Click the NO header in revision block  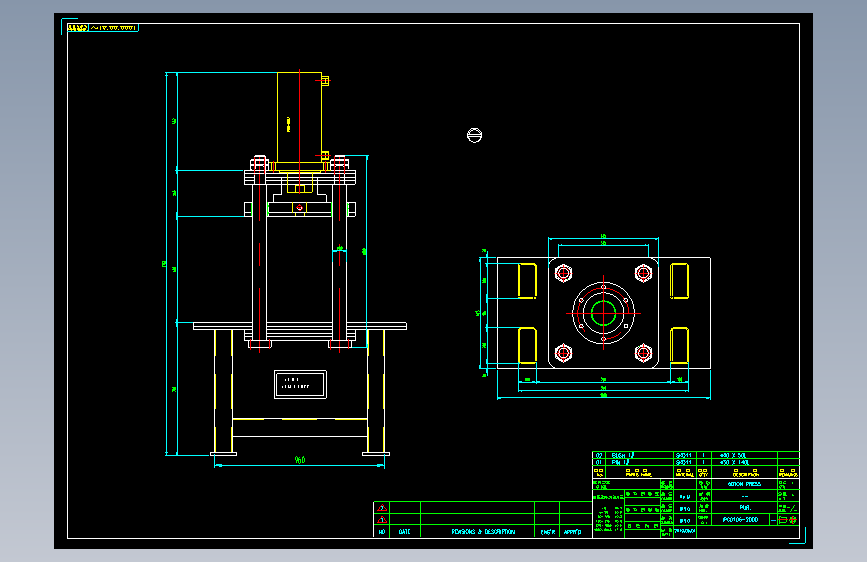click(x=382, y=532)
